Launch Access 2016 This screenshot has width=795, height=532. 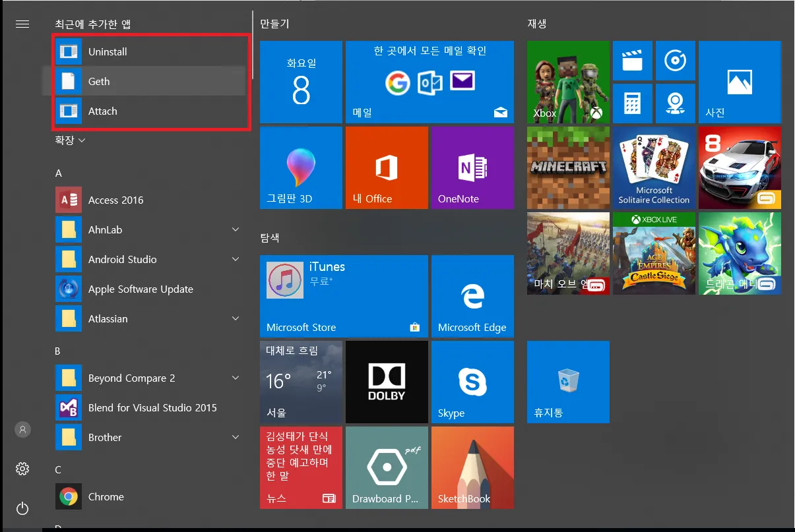tap(149, 200)
